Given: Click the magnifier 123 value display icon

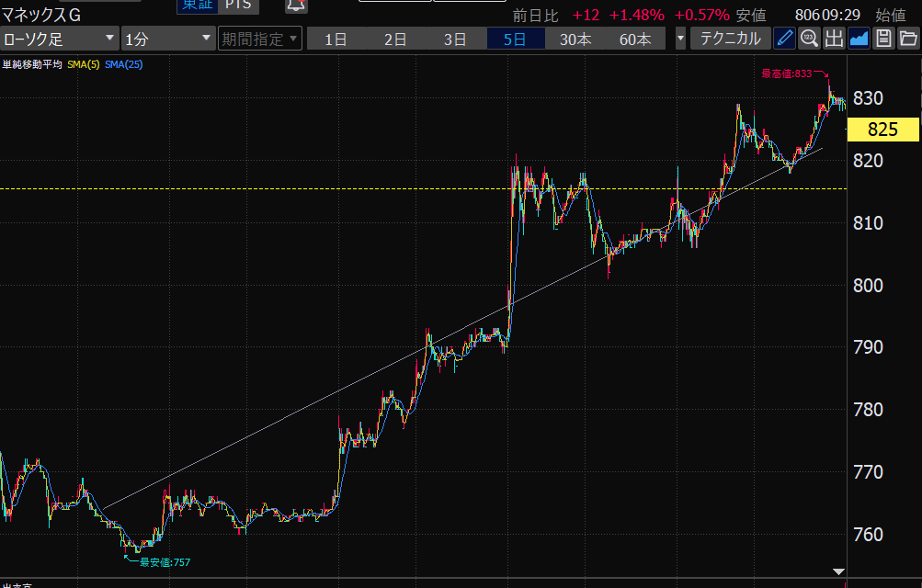Looking at the screenshot, I should tap(809, 39).
